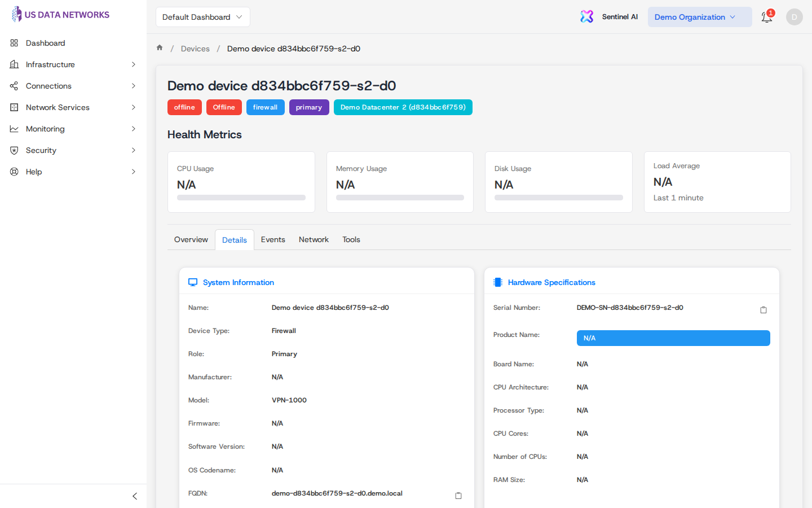The height and width of the screenshot is (508, 812).
Task: Click the firewall tag badge
Action: click(265, 107)
